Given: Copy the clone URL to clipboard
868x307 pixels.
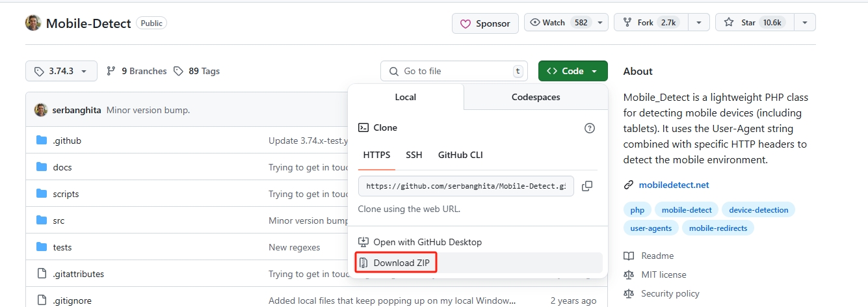Looking at the screenshot, I should [586, 186].
